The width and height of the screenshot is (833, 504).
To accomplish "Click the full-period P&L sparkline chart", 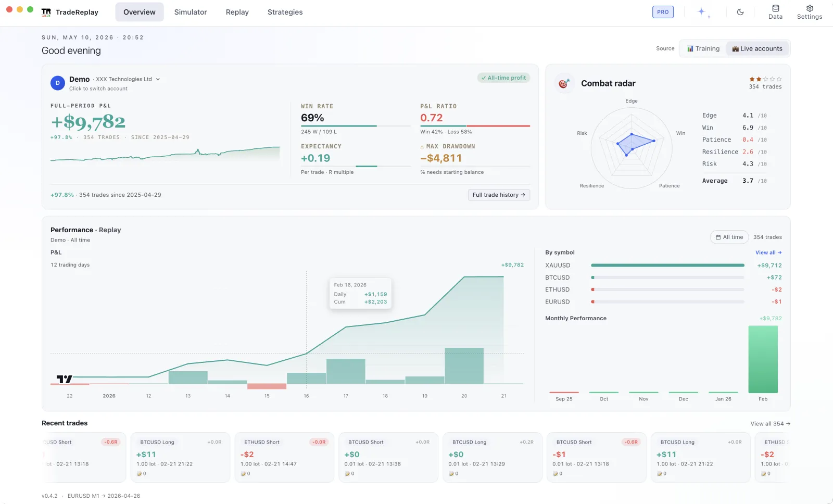I will [x=165, y=155].
